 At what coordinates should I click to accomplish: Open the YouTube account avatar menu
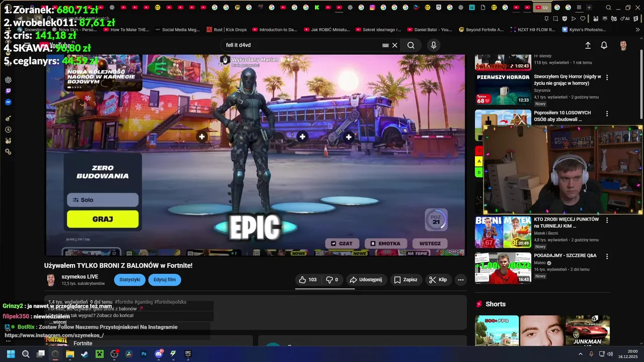[x=623, y=45]
